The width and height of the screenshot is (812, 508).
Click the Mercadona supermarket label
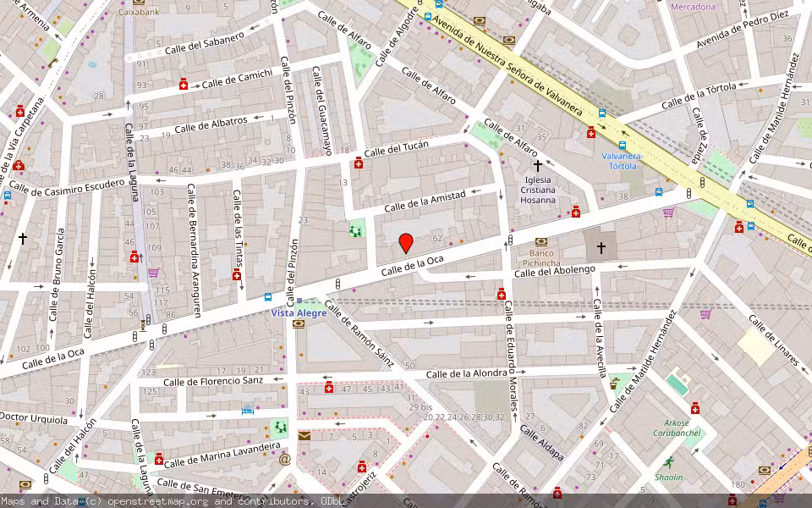tap(692, 8)
